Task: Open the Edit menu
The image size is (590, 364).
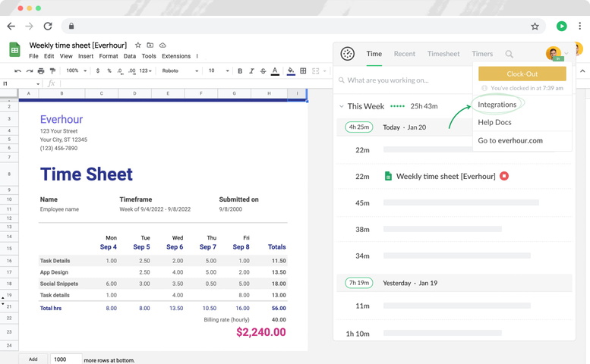Action: click(49, 56)
